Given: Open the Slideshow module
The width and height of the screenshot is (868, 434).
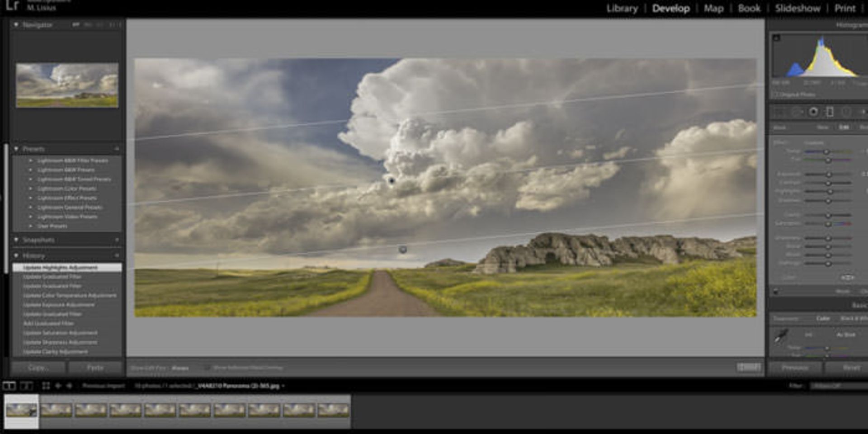Looking at the screenshot, I should [x=797, y=8].
